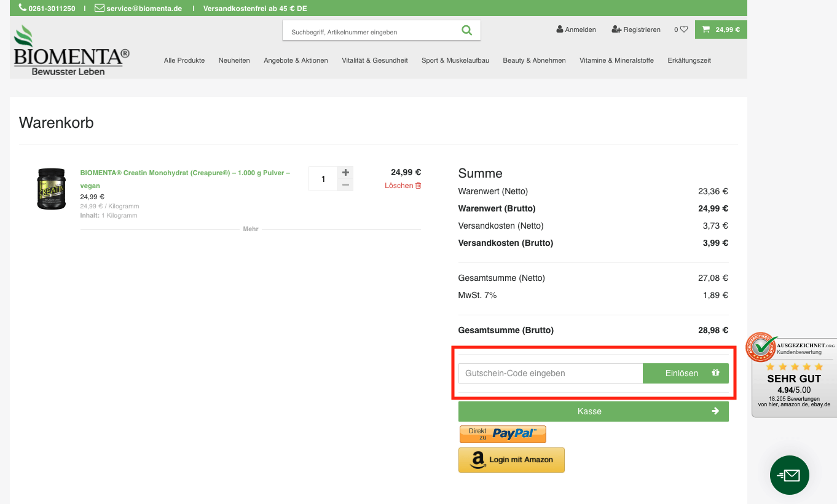Click the Versandkostenfrei ab 45 € DE text
This screenshot has height=504, width=837.
pyautogui.click(x=255, y=9)
